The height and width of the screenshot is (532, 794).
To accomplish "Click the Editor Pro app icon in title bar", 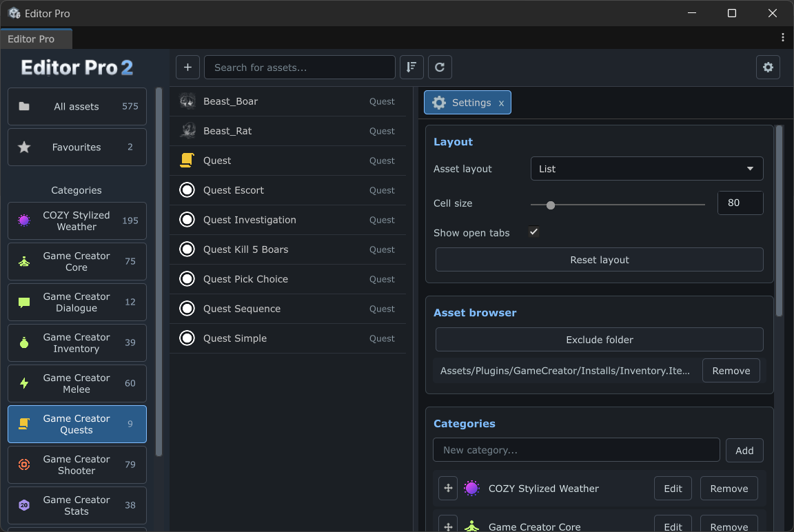I will click(14, 13).
